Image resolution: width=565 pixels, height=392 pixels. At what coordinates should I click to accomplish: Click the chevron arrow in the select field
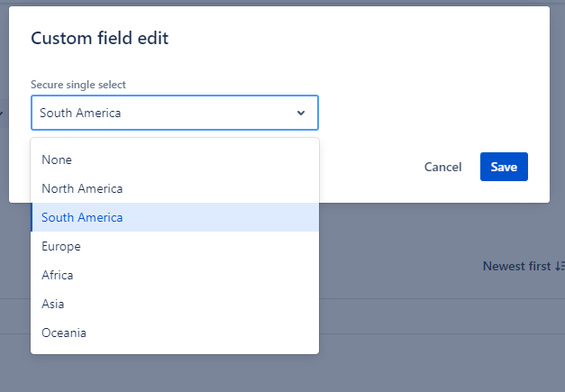click(301, 114)
